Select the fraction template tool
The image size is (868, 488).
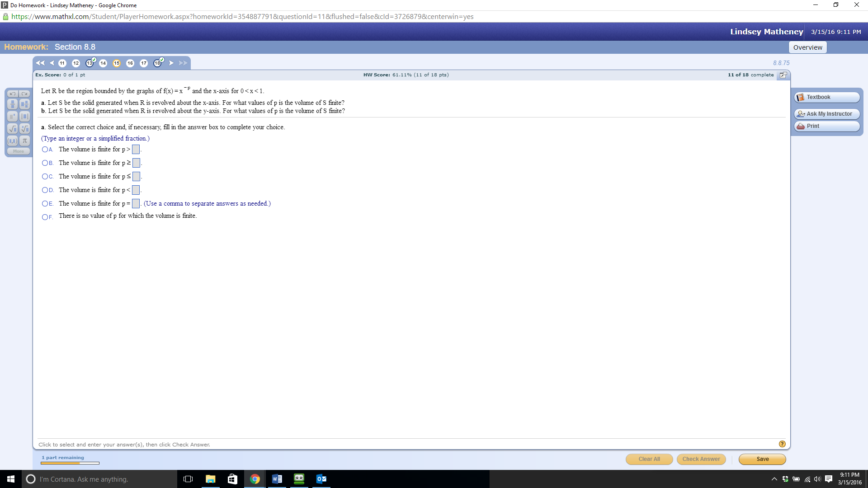click(x=12, y=104)
